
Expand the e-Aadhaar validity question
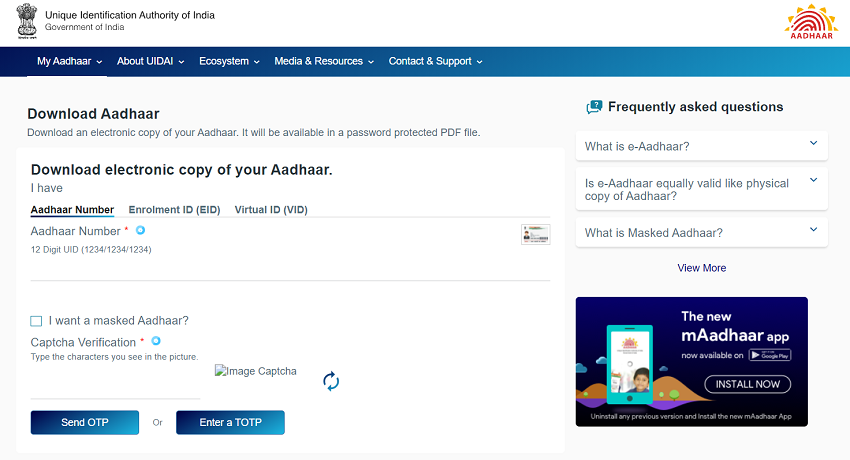[702, 189]
